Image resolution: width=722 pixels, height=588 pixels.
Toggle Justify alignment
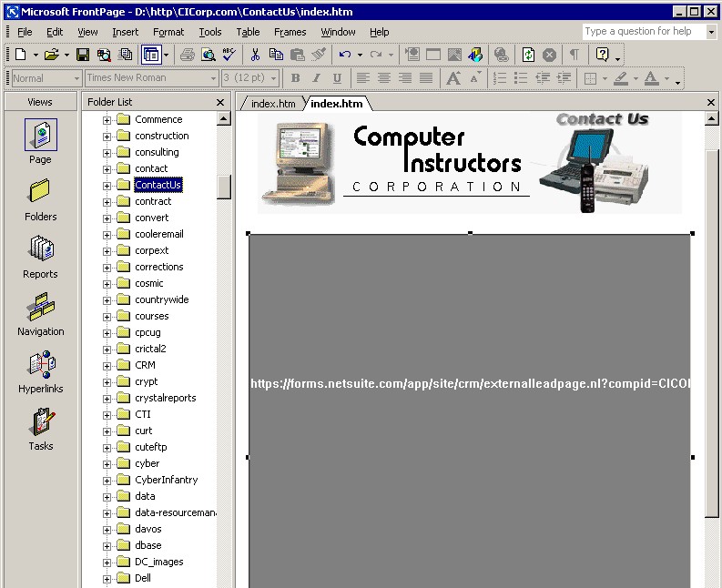tap(426, 77)
